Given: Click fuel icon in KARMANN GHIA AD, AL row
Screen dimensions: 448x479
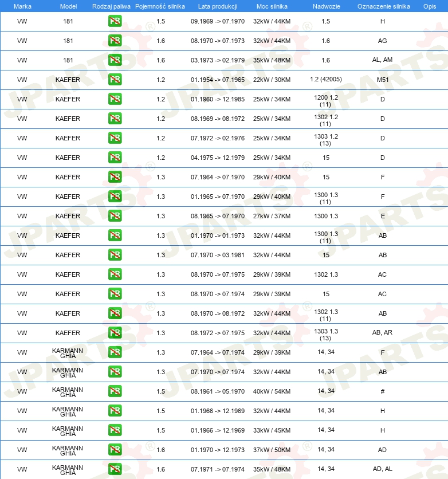Looking at the screenshot, I should point(115,469).
